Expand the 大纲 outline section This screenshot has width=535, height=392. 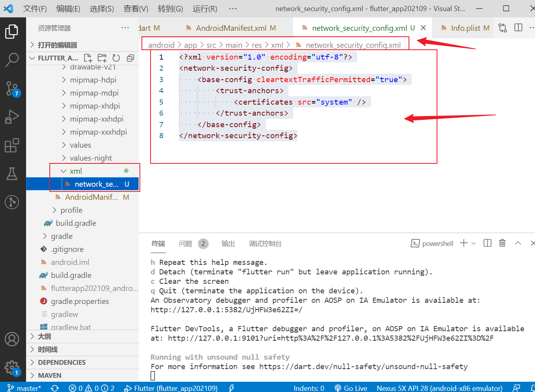click(82, 336)
